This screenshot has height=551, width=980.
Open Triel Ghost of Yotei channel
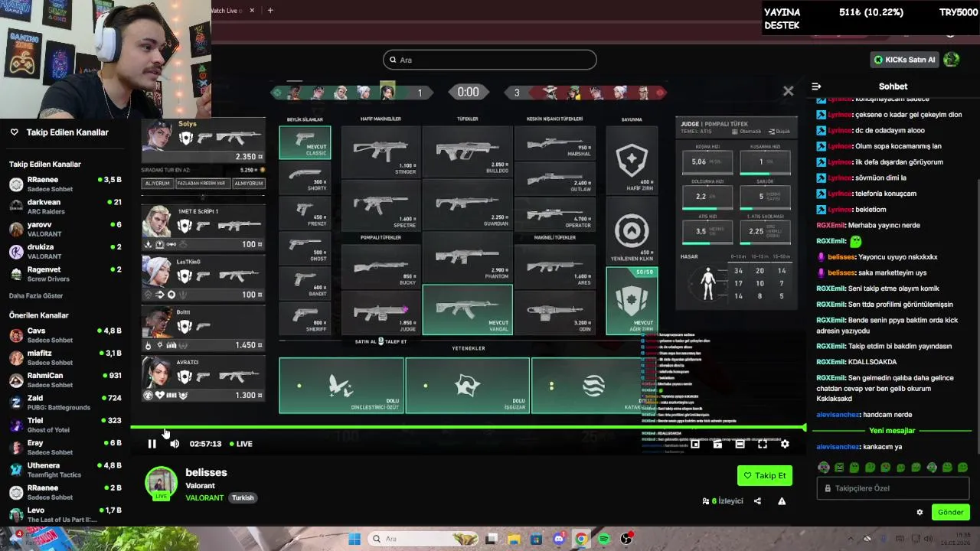(65, 425)
